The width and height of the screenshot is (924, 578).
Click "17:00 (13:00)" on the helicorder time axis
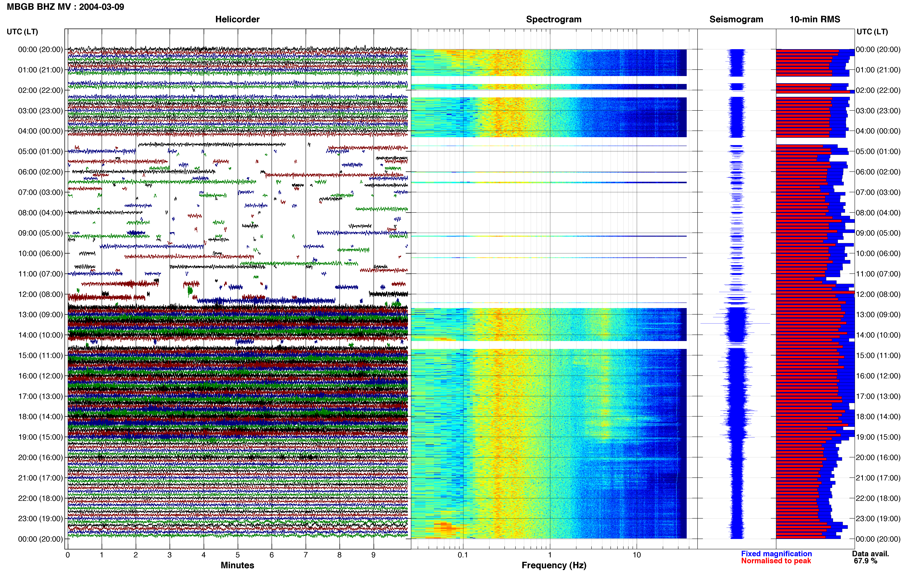(41, 396)
